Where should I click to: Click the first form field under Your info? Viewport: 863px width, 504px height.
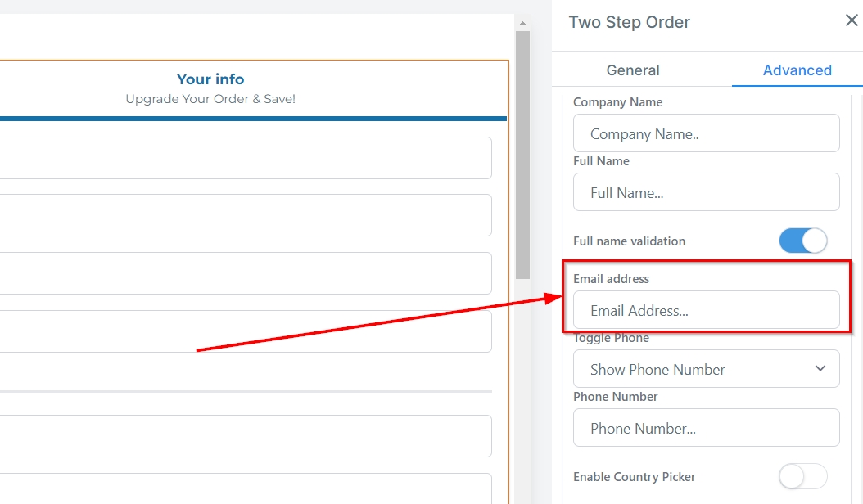tap(246, 158)
